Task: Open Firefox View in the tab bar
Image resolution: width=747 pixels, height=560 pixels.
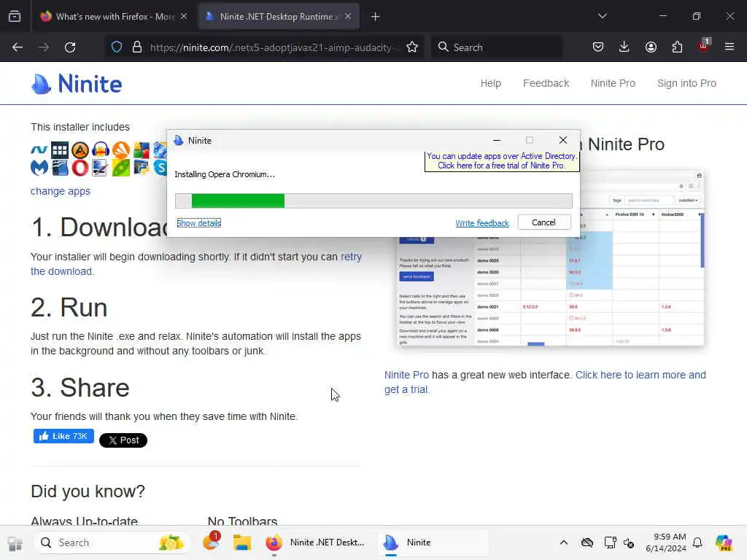Action: (15, 17)
